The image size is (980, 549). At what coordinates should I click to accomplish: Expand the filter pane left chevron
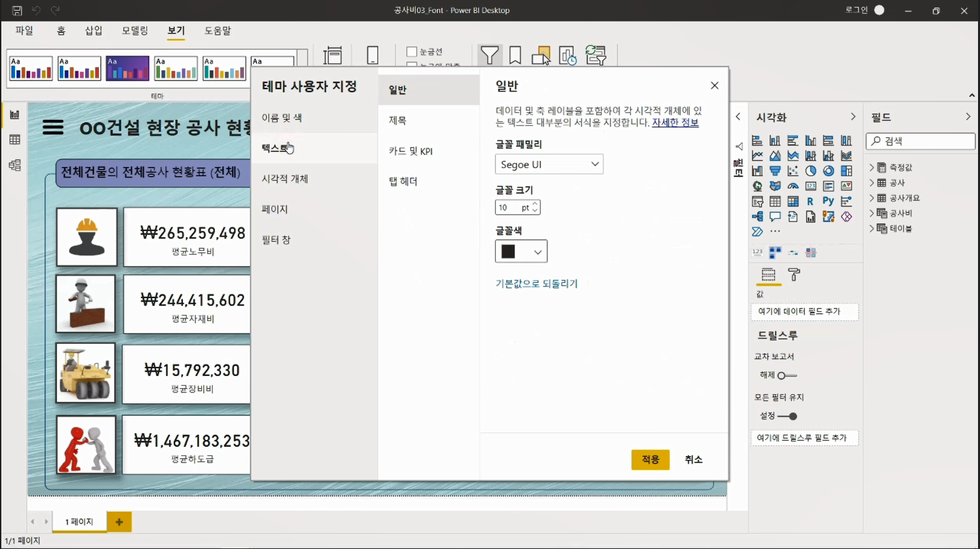738,117
